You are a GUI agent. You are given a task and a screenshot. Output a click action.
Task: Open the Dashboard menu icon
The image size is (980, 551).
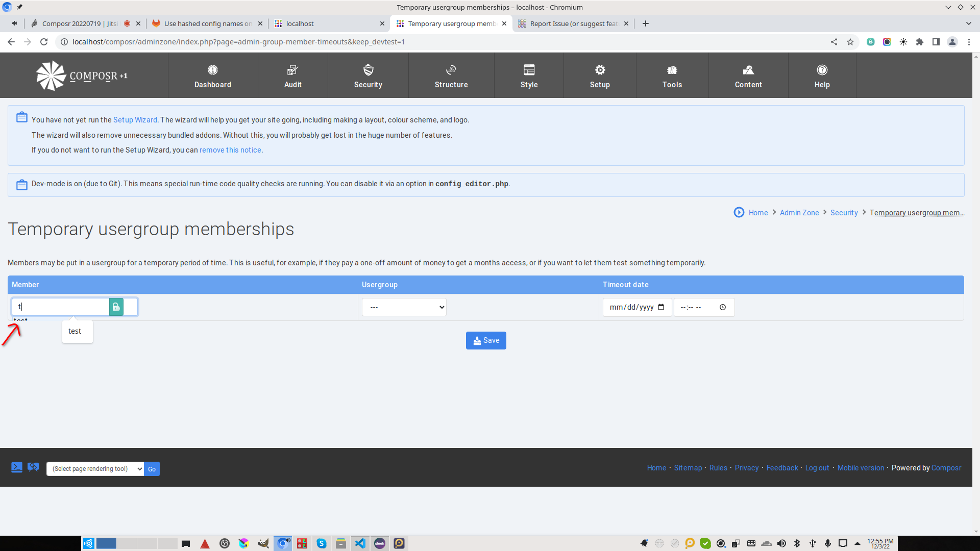coord(213,70)
